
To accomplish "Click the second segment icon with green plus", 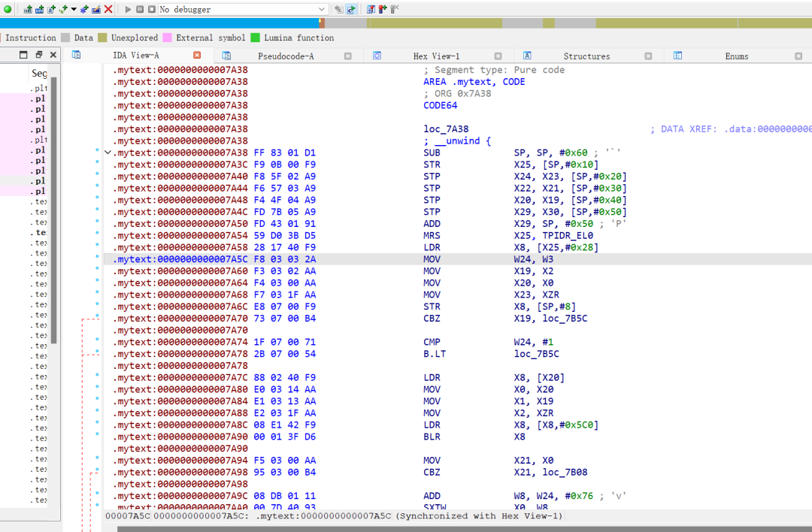I will [x=39, y=9].
